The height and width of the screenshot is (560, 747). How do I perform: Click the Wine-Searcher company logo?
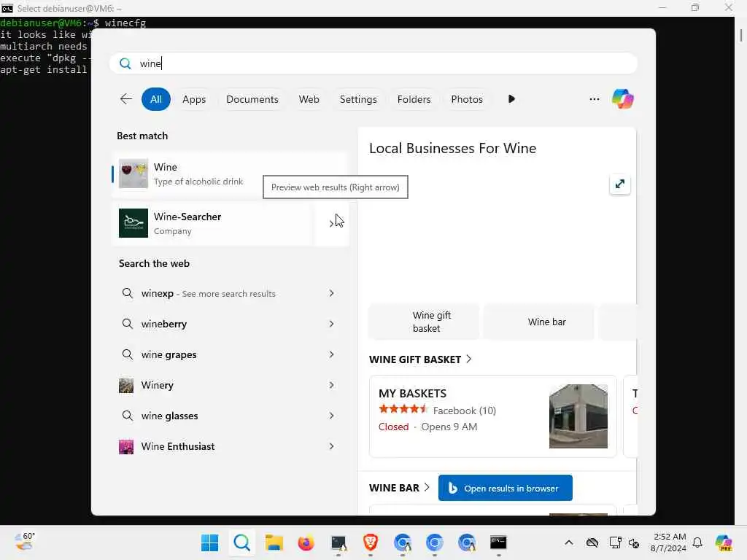click(133, 223)
